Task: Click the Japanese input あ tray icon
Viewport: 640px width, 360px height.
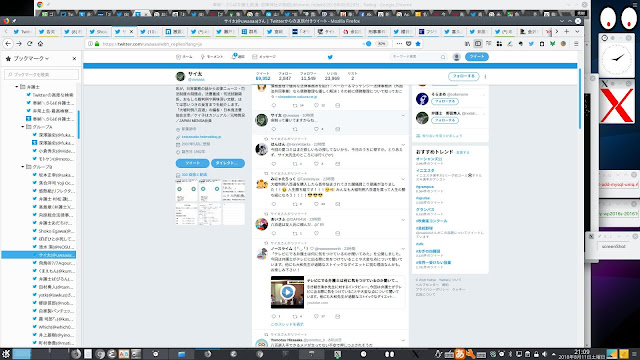Action: click(x=460, y=353)
